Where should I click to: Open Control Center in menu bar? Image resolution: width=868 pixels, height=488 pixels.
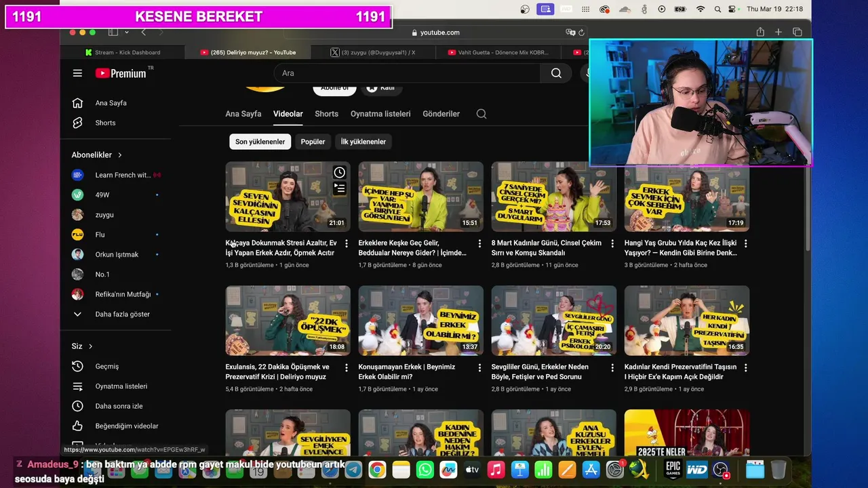[732, 9]
